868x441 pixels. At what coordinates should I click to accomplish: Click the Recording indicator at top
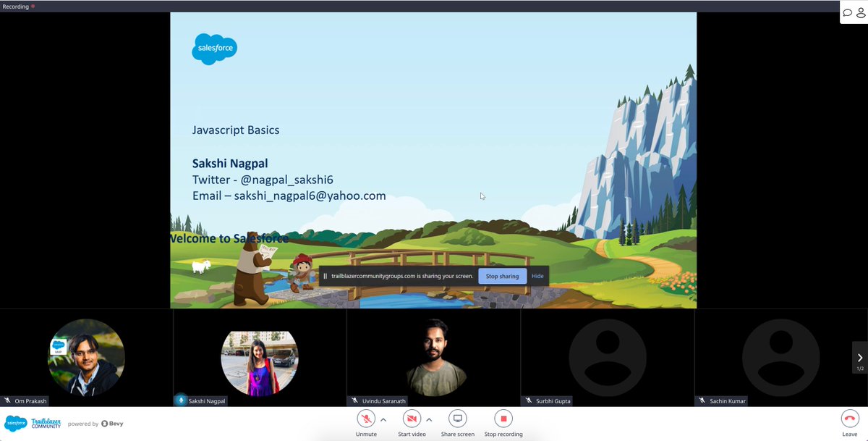tap(19, 6)
